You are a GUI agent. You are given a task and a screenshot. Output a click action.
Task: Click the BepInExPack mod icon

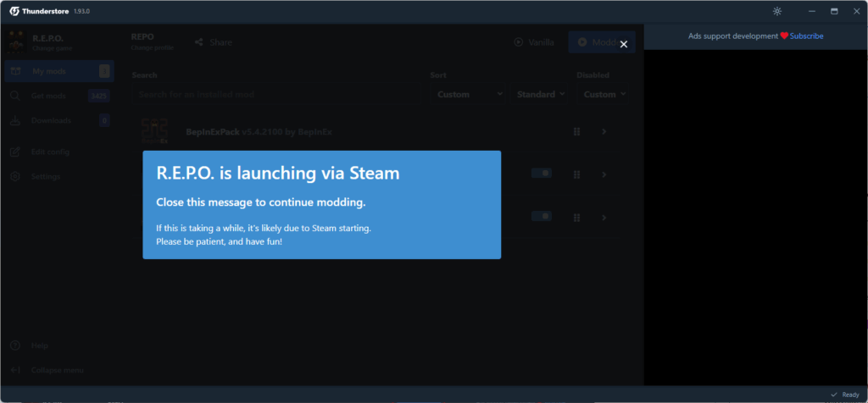(x=154, y=131)
